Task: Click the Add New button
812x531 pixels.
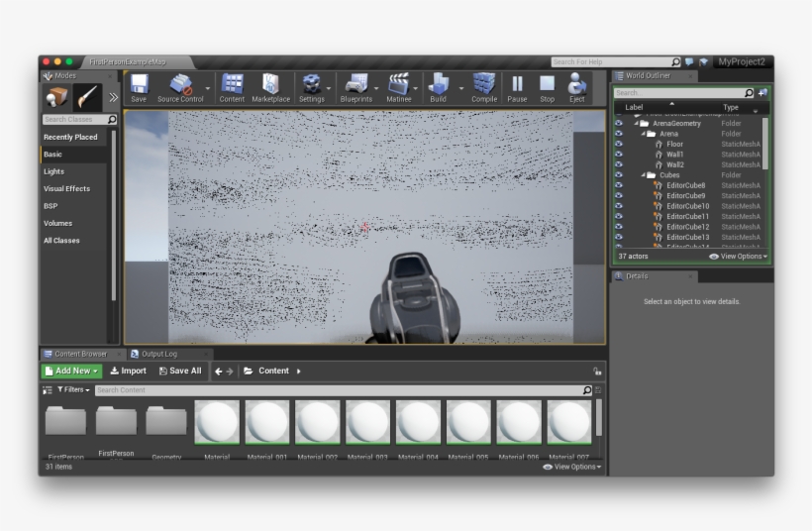Action: click(71, 371)
